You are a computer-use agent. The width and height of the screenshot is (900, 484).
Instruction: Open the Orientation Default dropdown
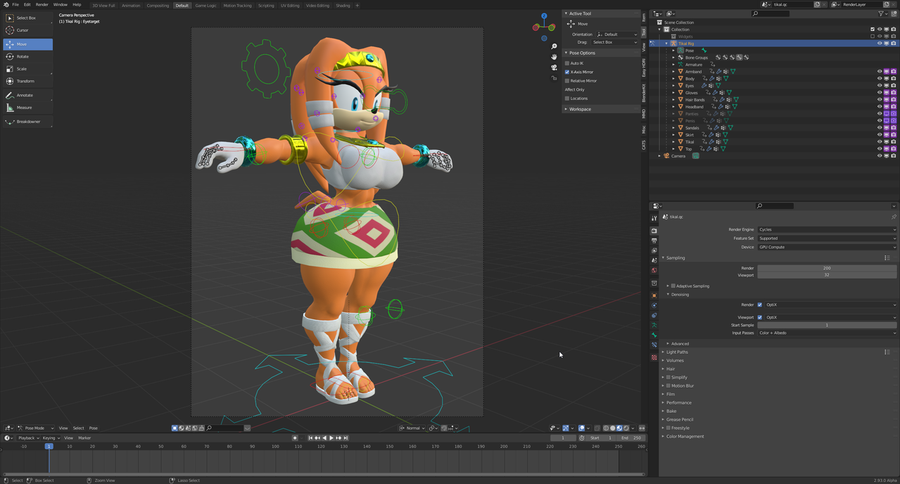[x=616, y=34]
